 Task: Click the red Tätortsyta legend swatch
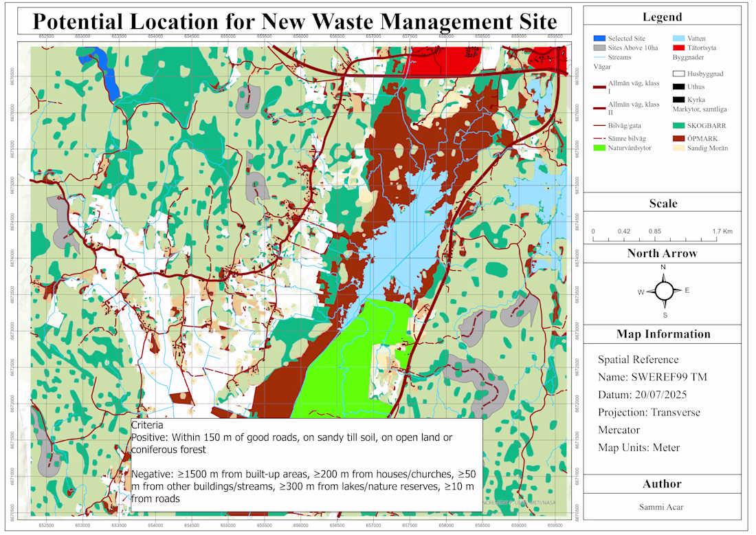point(678,47)
